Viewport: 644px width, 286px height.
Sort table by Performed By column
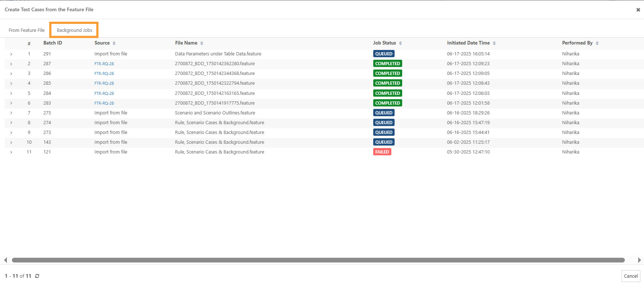[597, 43]
